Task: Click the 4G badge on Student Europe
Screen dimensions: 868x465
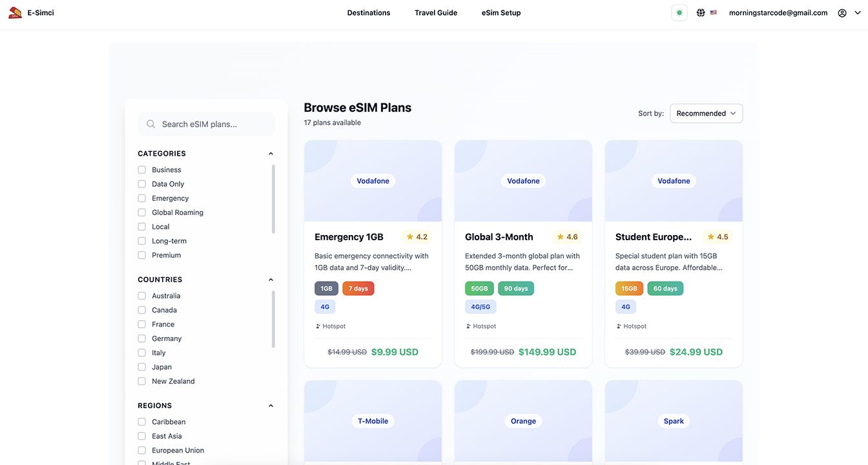Action: click(626, 307)
